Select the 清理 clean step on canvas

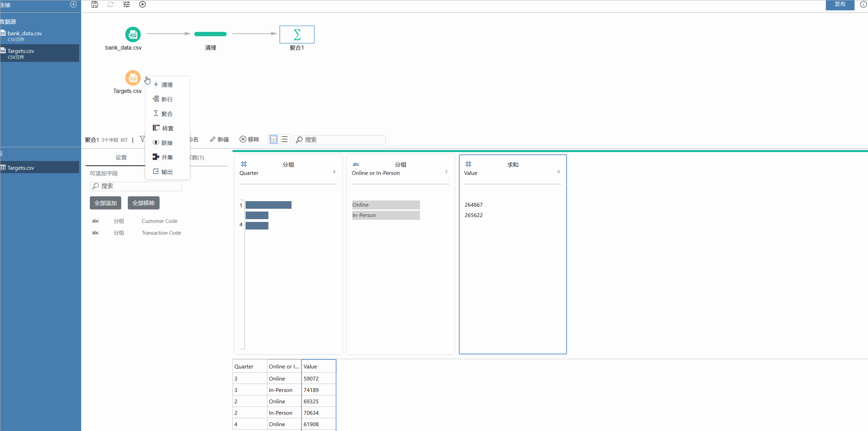point(210,34)
